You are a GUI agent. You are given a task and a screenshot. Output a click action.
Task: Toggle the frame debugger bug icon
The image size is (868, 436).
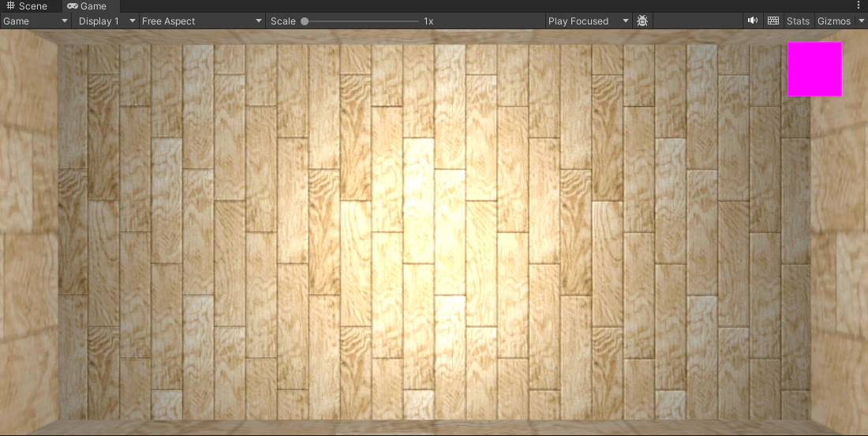tap(642, 21)
